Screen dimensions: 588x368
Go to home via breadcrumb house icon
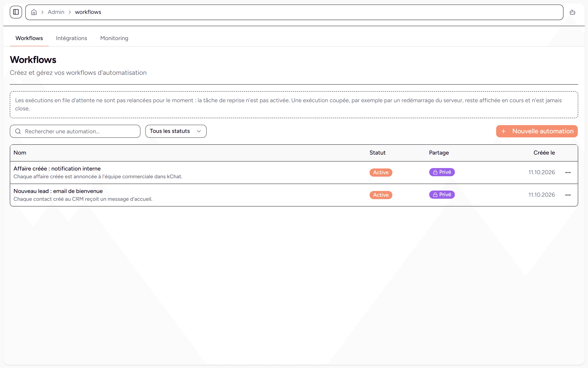point(34,12)
